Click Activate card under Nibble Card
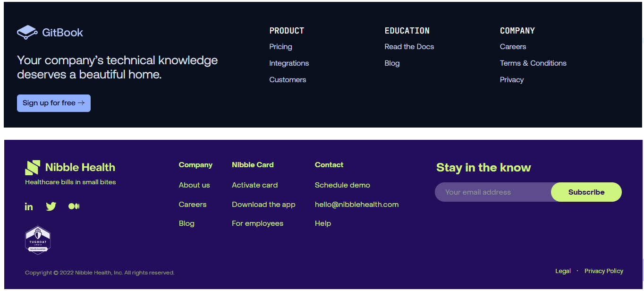 pos(255,185)
